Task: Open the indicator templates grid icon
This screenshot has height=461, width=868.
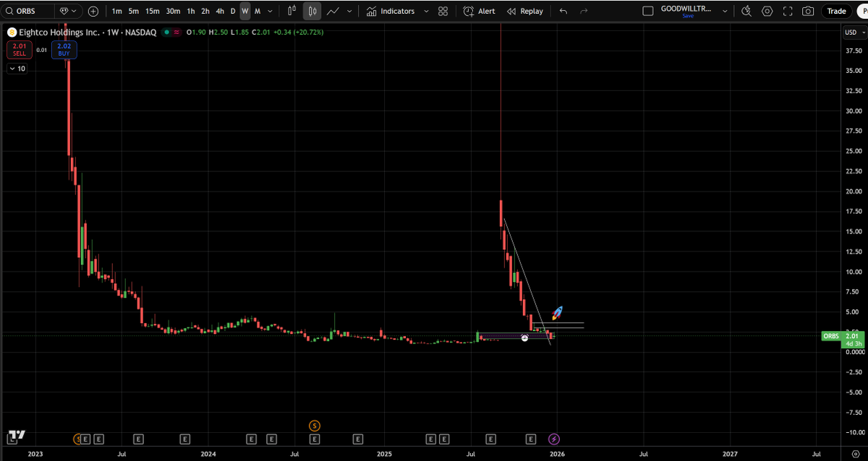Action: pyautogui.click(x=443, y=11)
